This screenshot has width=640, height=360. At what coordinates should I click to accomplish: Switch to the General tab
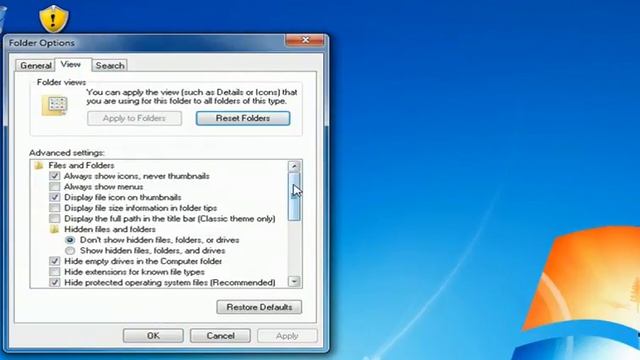[36, 65]
